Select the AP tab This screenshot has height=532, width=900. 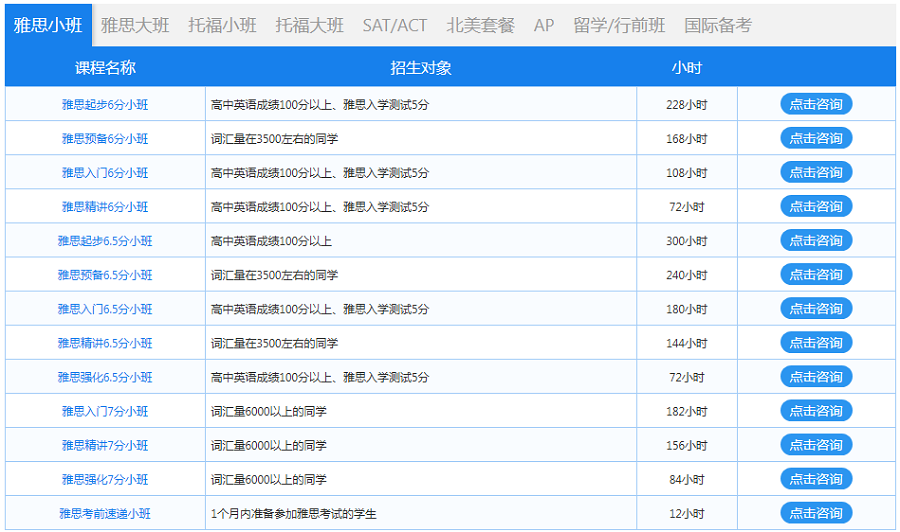click(x=544, y=25)
